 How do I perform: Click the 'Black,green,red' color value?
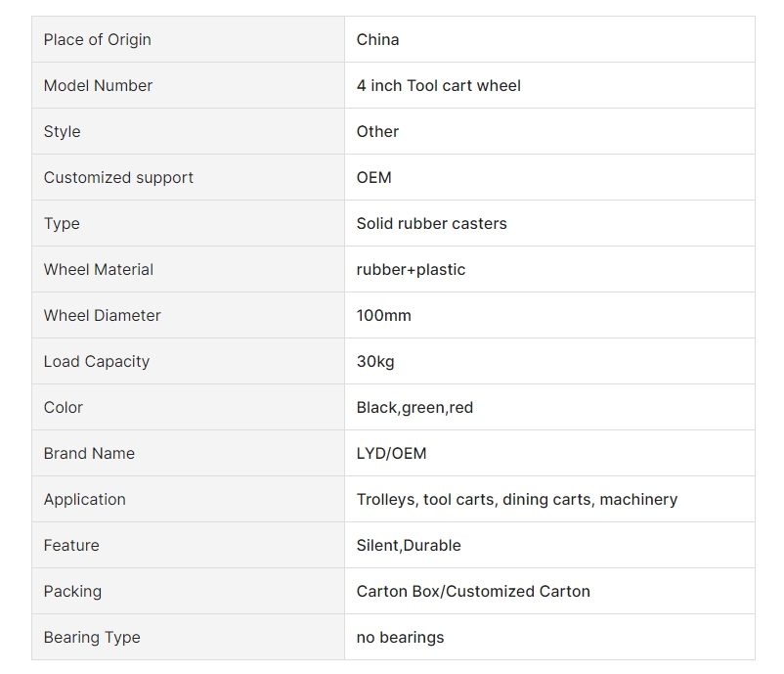pos(414,407)
